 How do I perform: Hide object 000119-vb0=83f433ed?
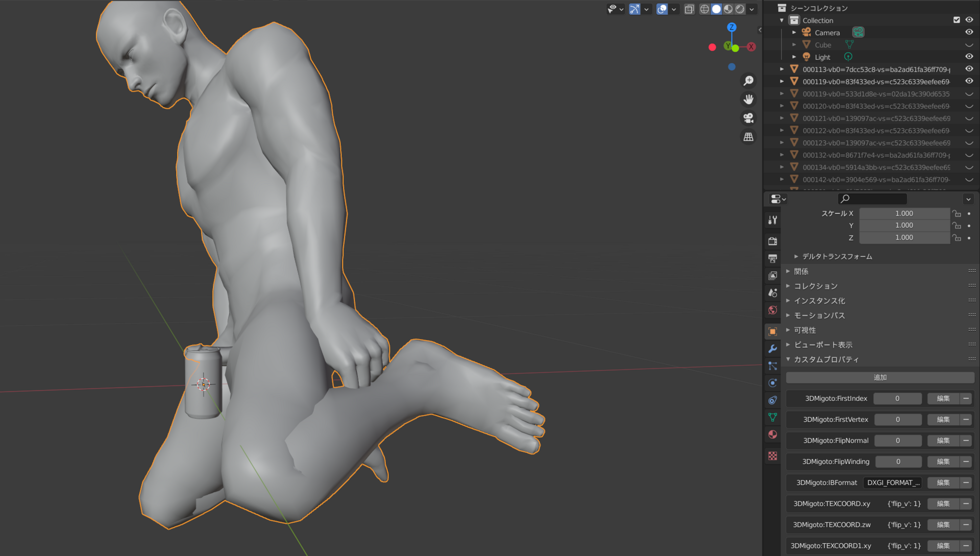tap(969, 81)
